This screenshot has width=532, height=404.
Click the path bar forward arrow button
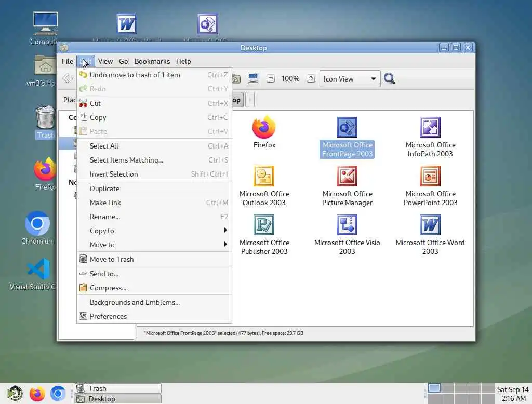250,100
